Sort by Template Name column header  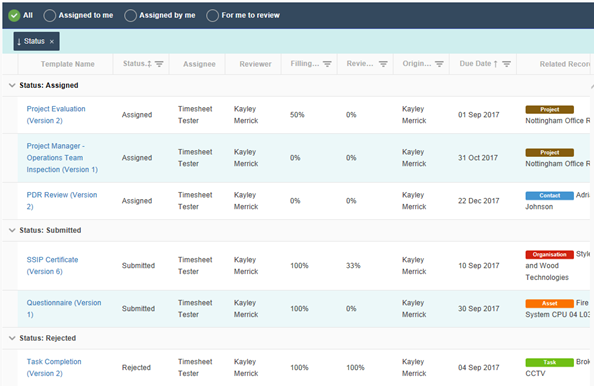[67, 64]
